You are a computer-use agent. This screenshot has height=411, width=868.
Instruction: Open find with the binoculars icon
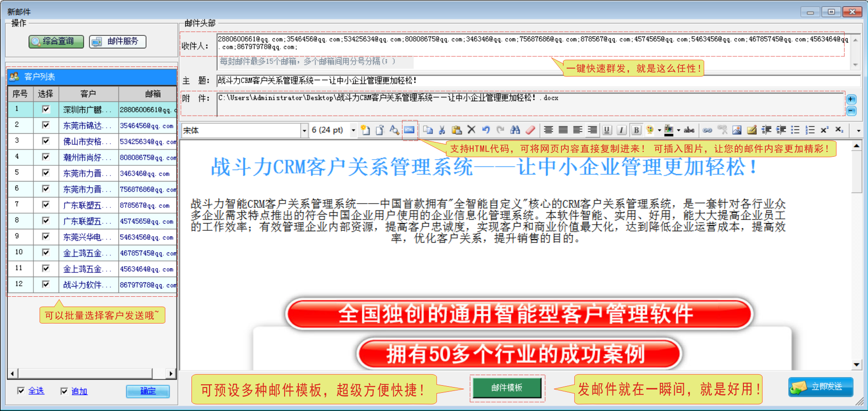point(515,130)
